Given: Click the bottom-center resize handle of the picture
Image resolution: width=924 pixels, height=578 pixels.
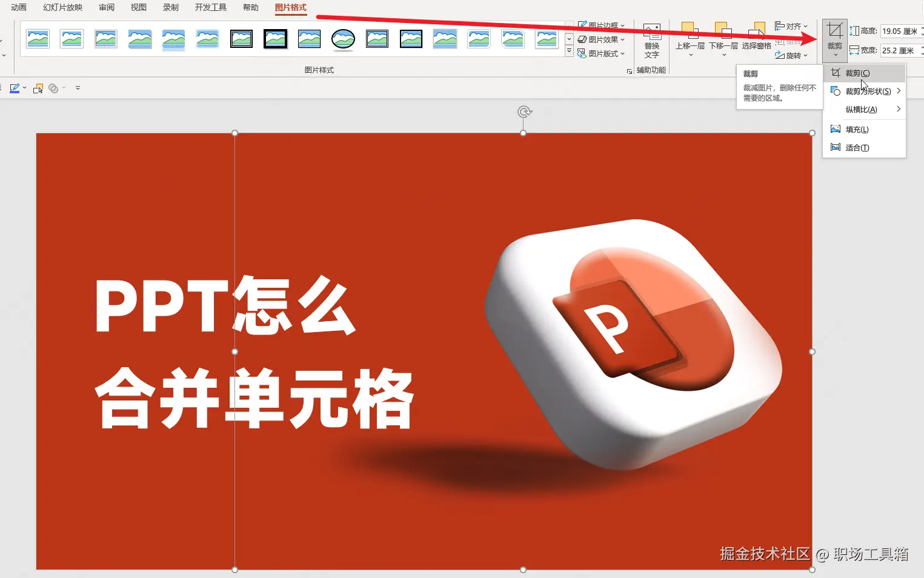Looking at the screenshot, I should click(x=523, y=570).
